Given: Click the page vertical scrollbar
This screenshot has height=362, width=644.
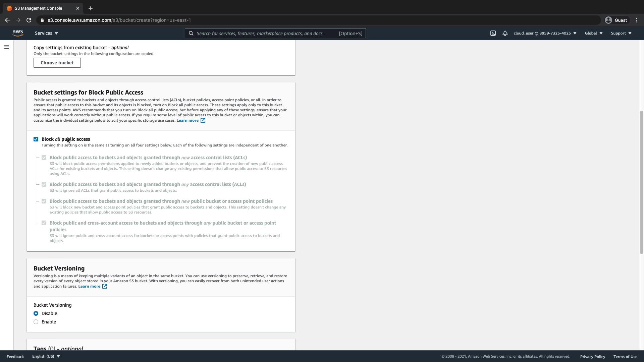Looking at the screenshot, I should pyautogui.click(x=641, y=183).
